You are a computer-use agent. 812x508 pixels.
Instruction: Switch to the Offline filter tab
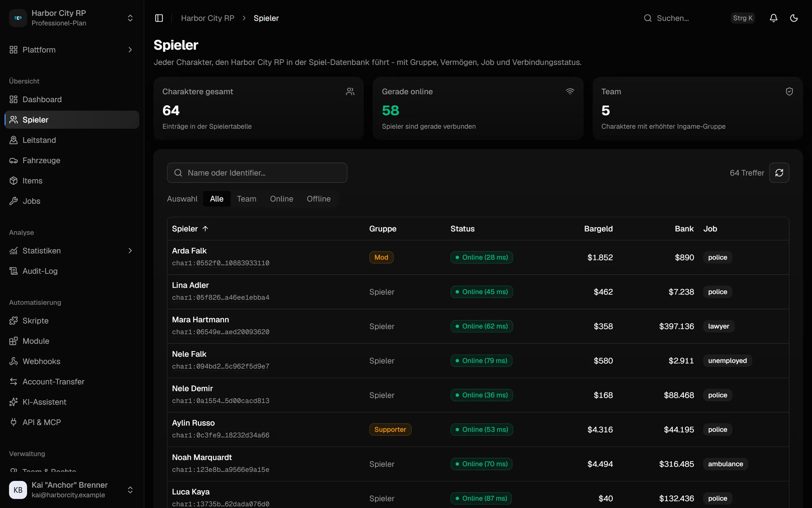pyautogui.click(x=319, y=199)
